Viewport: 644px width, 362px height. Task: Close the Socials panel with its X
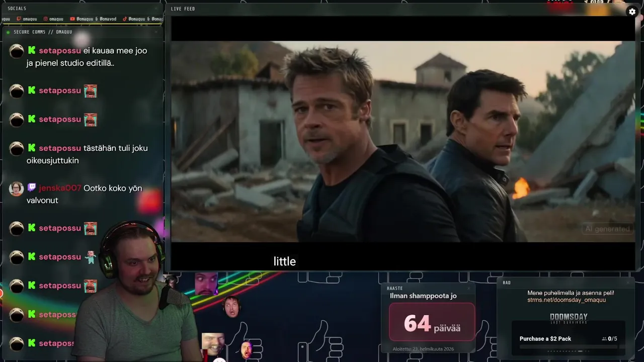(x=155, y=9)
